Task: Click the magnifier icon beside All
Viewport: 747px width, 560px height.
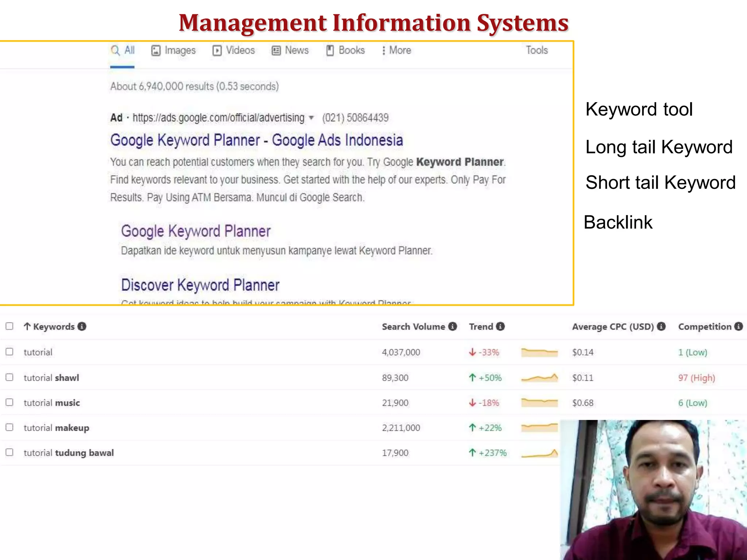Action: pyautogui.click(x=115, y=50)
